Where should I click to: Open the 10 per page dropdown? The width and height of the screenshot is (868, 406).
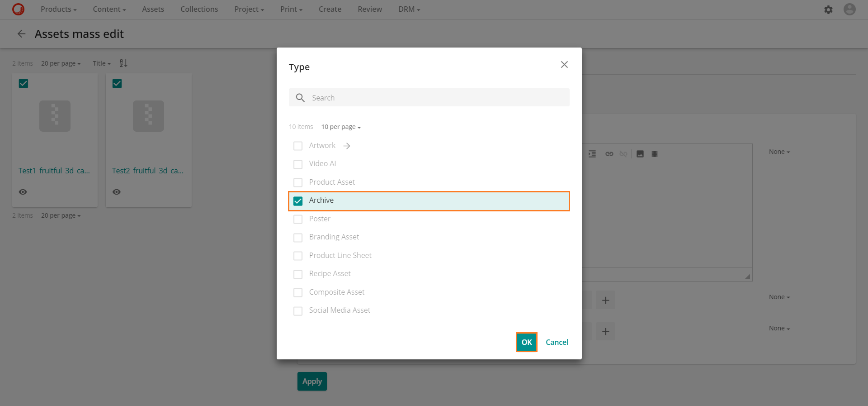click(x=341, y=127)
